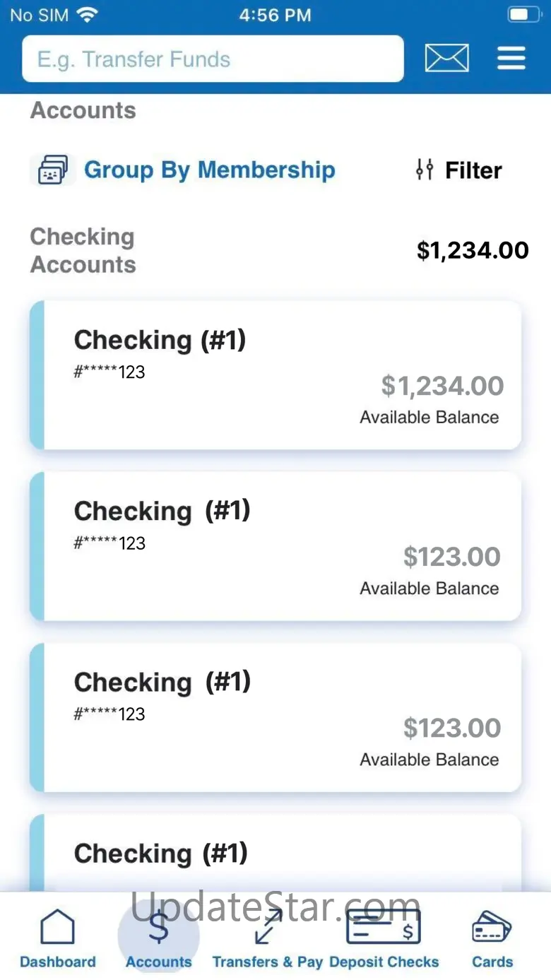Open the second Checking (#1) account card

tap(275, 546)
